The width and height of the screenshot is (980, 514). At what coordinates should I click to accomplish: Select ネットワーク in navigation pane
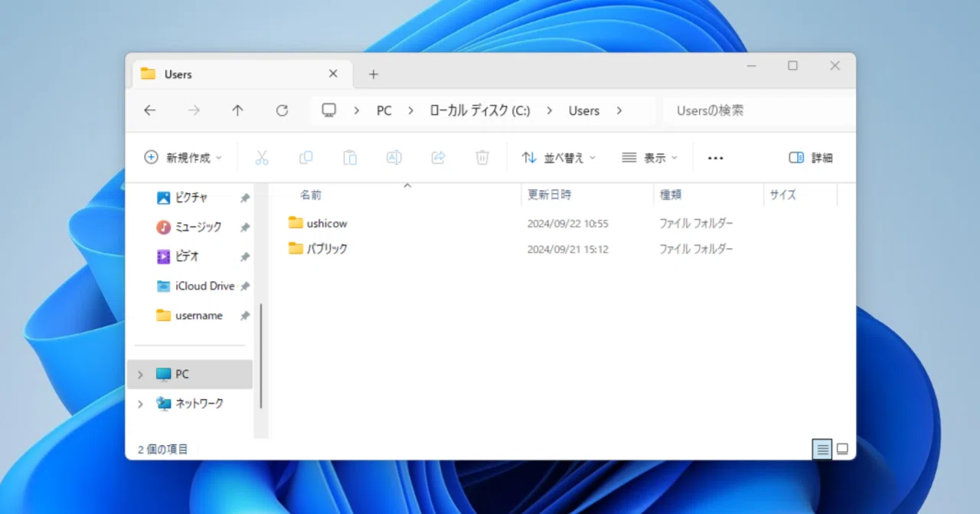click(190, 403)
